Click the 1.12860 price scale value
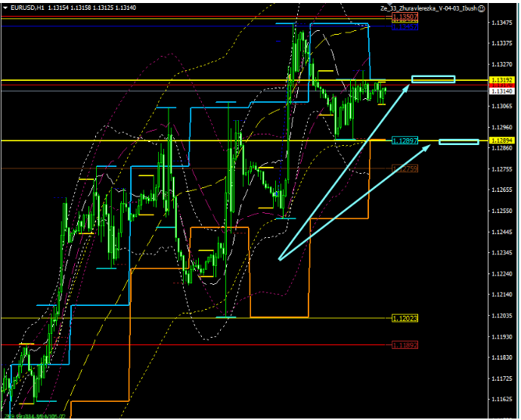Image resolution: width=521 pixels, height=420 pixels. 502,148
